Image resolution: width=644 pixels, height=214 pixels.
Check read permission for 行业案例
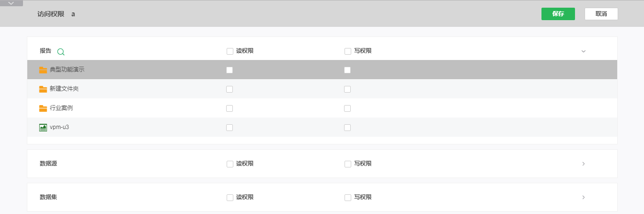[230, 108]
